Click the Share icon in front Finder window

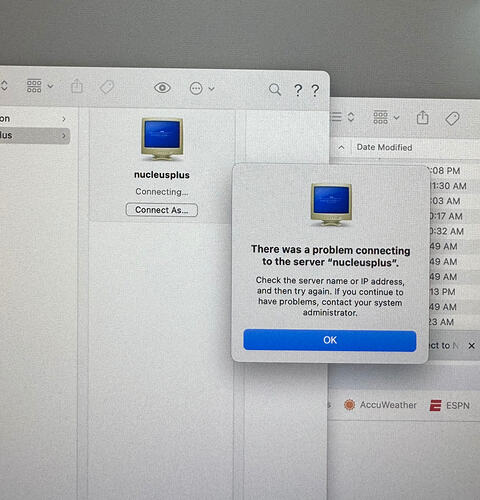[77, 86]
